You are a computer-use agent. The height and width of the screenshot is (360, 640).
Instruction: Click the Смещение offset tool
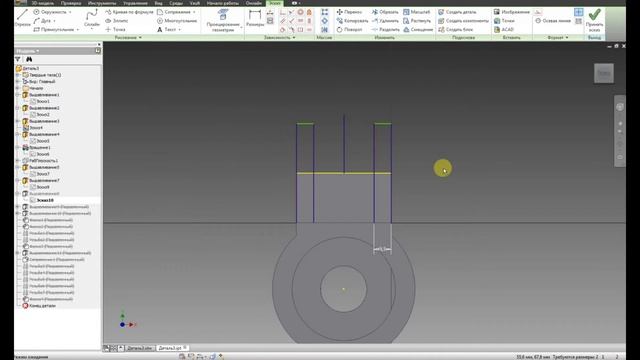418,29
